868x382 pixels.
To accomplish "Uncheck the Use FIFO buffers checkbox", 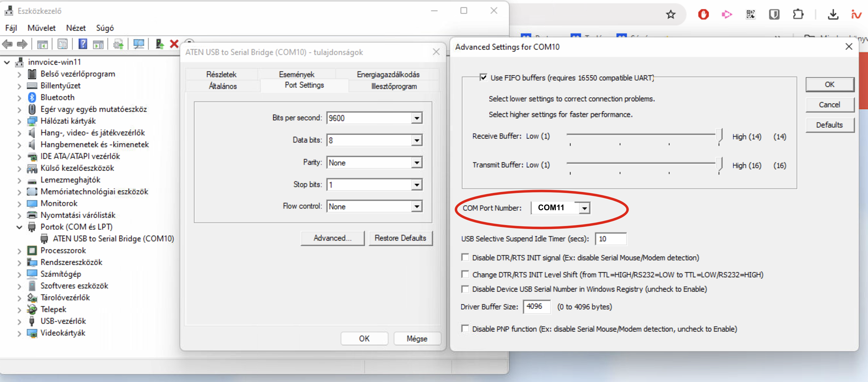I will coord(483,78).
